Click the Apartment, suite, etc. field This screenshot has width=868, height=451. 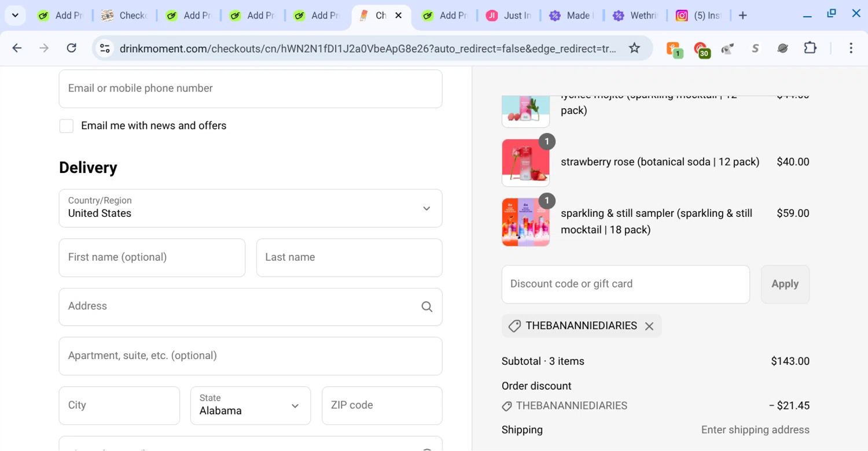(x=251, y=356)
